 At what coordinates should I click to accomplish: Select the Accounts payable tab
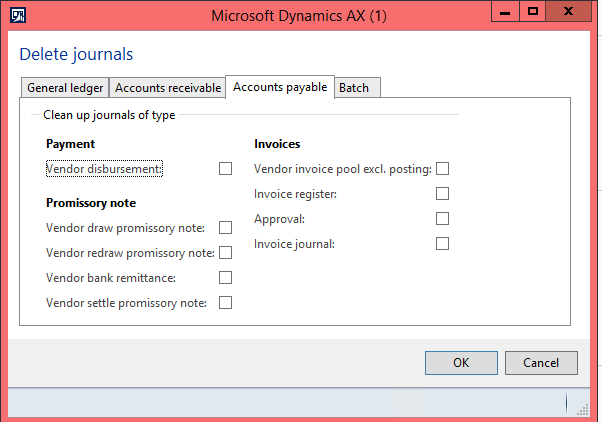[x=280, y=87]
